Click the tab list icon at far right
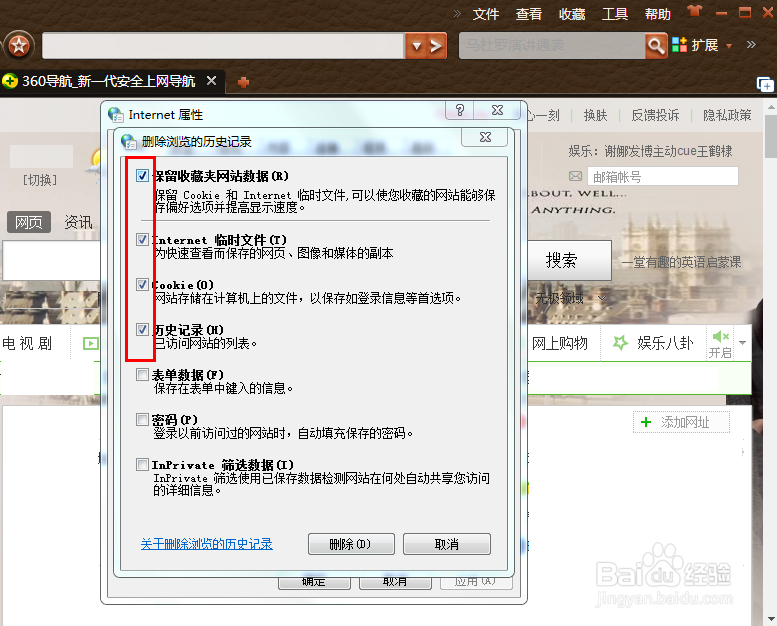 coord(765,84)
